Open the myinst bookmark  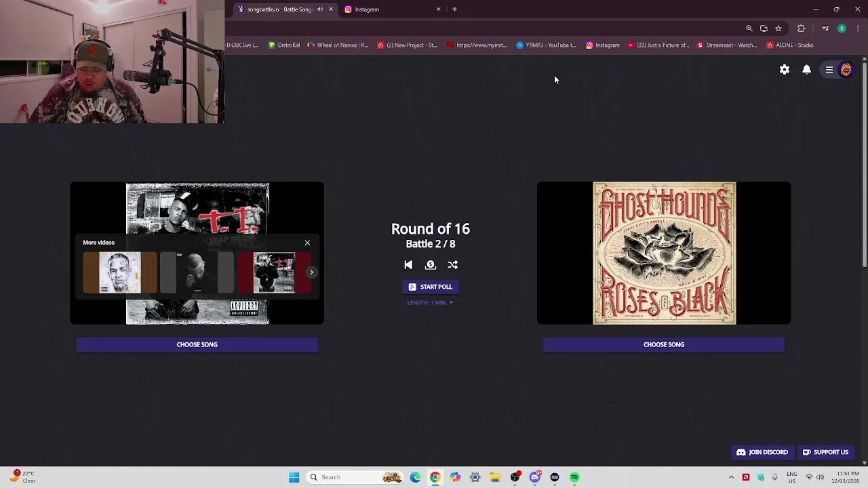click(x=477, y=45)
